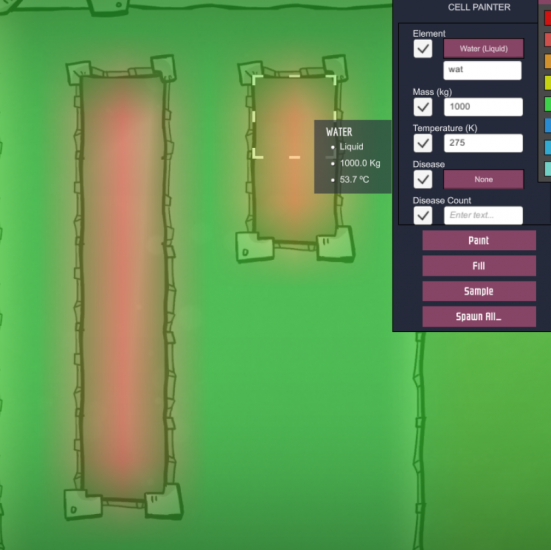Select the orange color swatch
Image resolution: width=551 pixels, height=550 pixels.
(547, 61)
